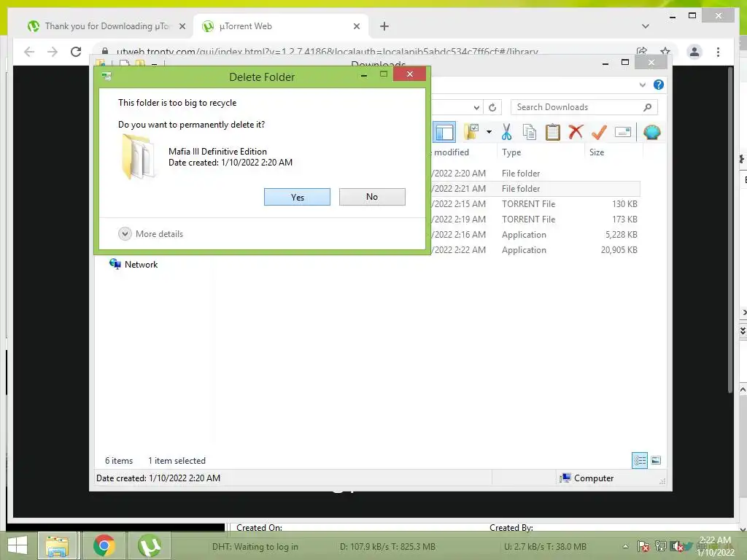Image resolution: width=747 pixels, height=560 pixels.
Task: Open the address bar history dropdown
Action: 476,107
